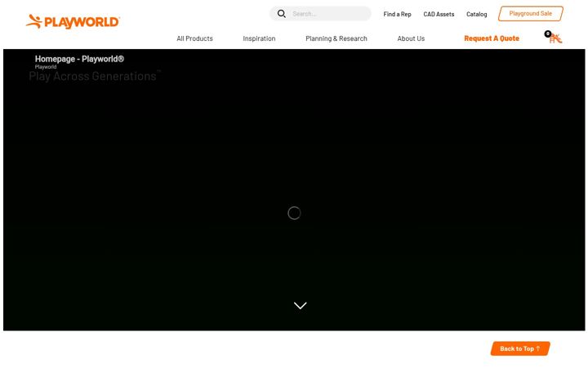Viewport: 588px width, 368px height.
Task: Open the Inspiration menu
Action: (259, 38)
